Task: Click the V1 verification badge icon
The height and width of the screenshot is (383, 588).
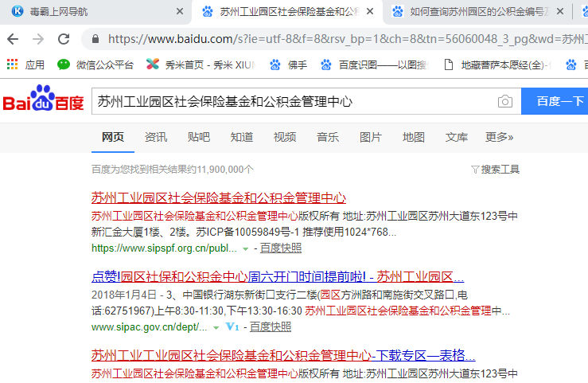Action: pyautogui.click(x=232, y=326)
